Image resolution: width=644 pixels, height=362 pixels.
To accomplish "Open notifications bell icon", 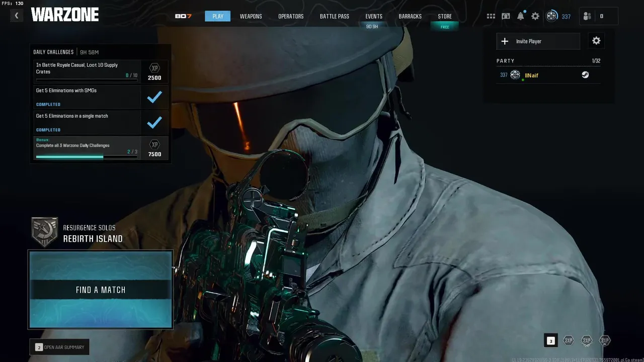I will click(x=521, y=16).
